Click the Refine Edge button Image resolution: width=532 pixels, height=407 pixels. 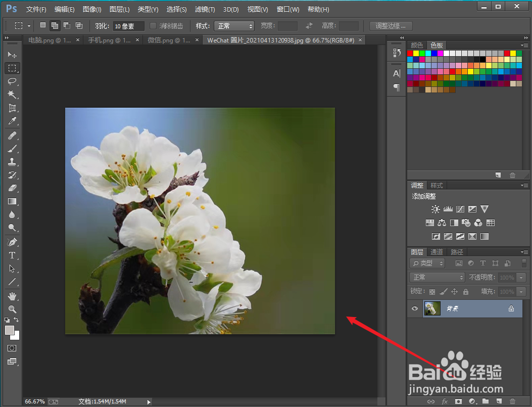(x=391, y=26)
